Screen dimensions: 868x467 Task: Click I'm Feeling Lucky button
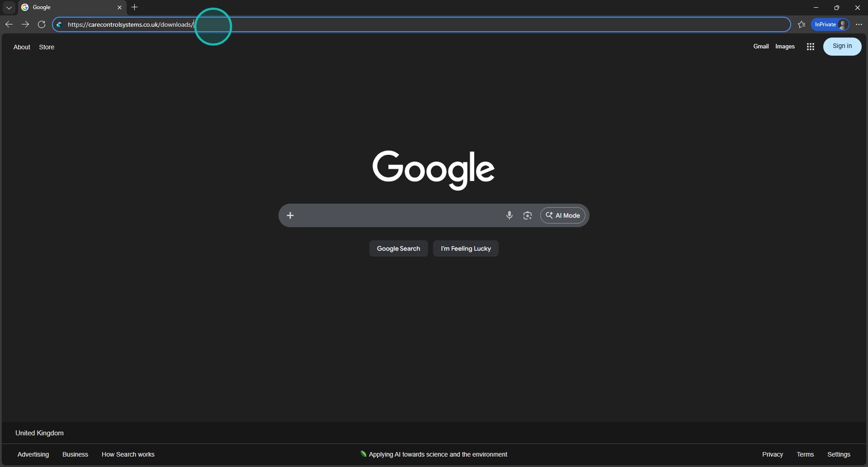pyautogui.click(x=465, y=249)
